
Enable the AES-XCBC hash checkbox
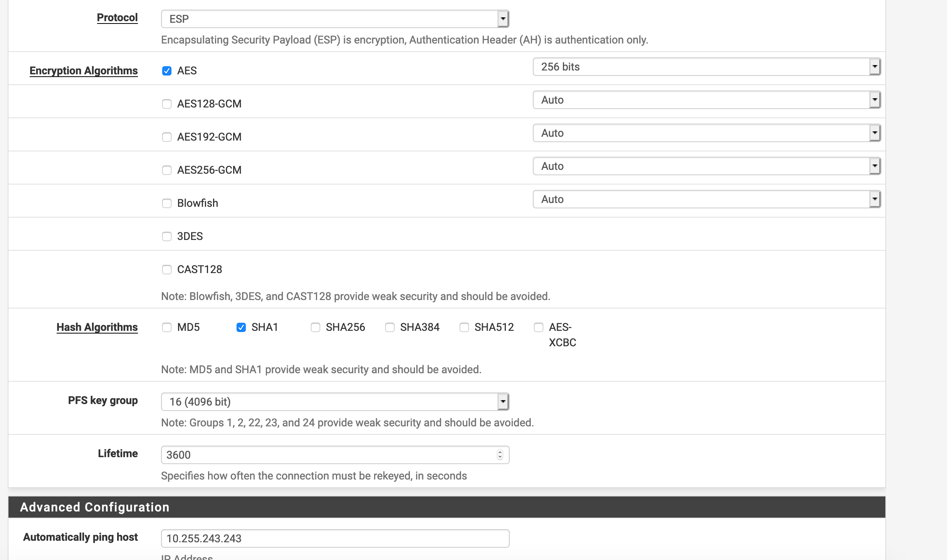(538, 327)
